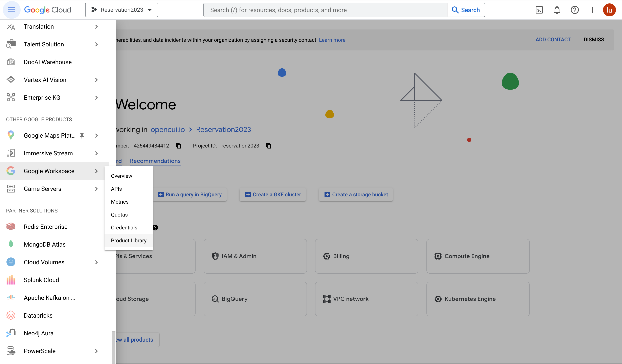
Task: Open the user account avatar
Action: (609, 10)
